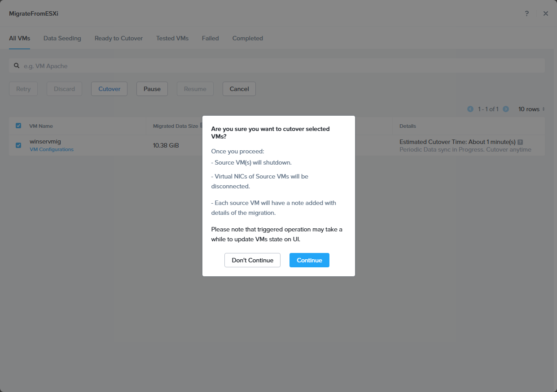This screenshot has width=557, height=392.
Task: Go to the next page arrow
Action: pyautogui.click(x=506, y=109)
